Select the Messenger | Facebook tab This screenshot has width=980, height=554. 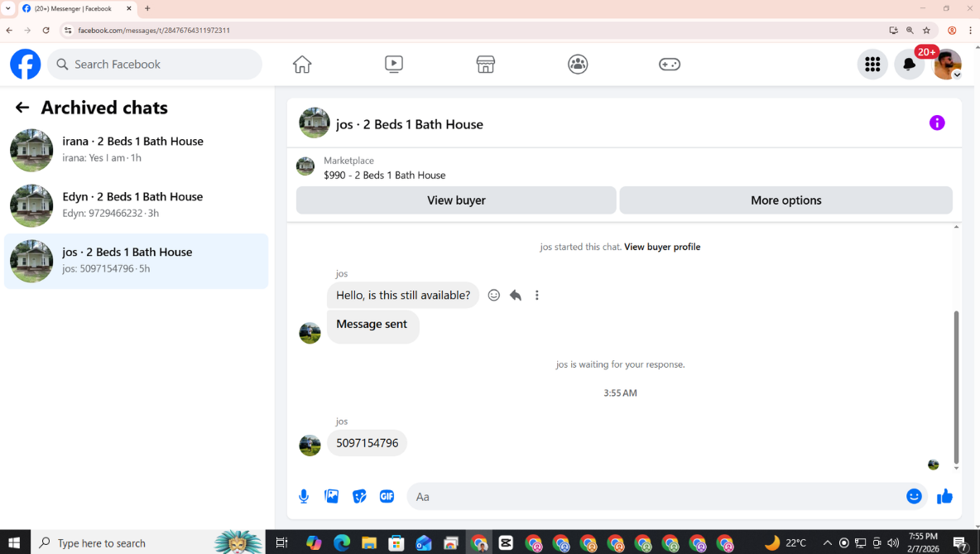coord(78,9)
